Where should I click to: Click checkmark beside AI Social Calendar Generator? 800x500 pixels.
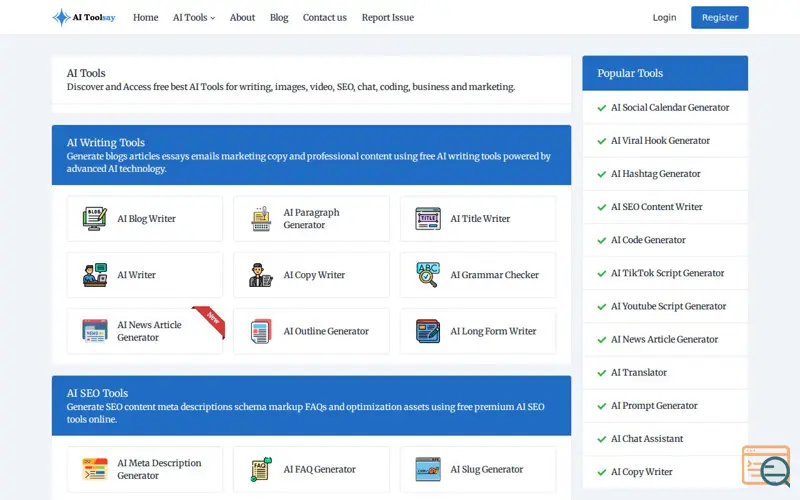tap(602, 108)
